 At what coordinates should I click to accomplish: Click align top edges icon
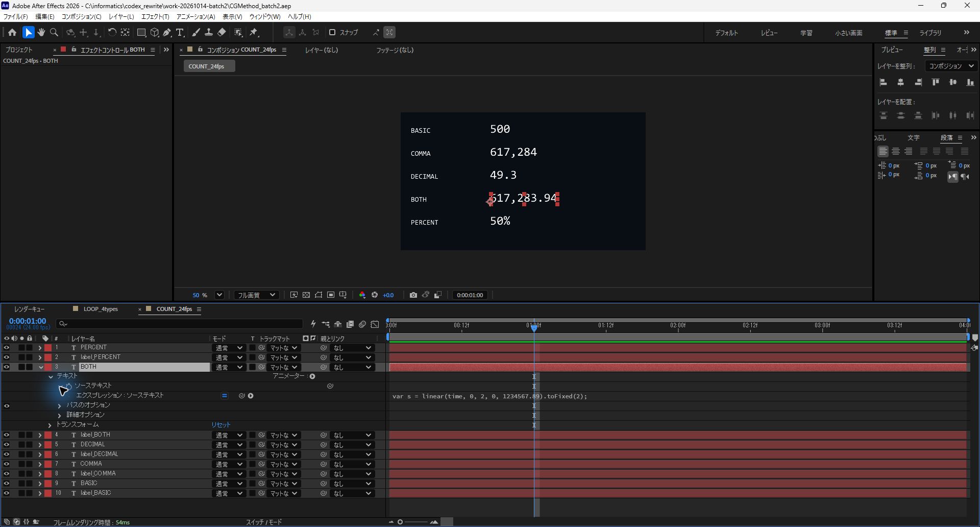click(936, 82)
